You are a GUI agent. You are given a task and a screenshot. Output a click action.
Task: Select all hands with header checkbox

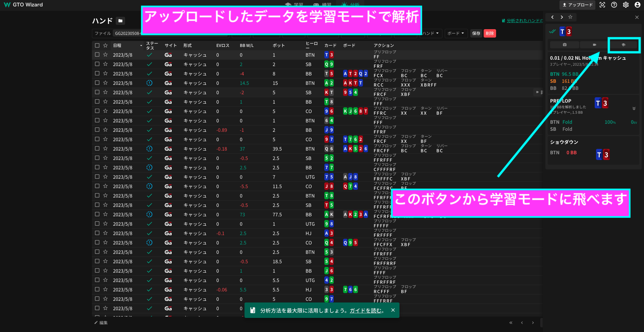[x=97, y=45]
